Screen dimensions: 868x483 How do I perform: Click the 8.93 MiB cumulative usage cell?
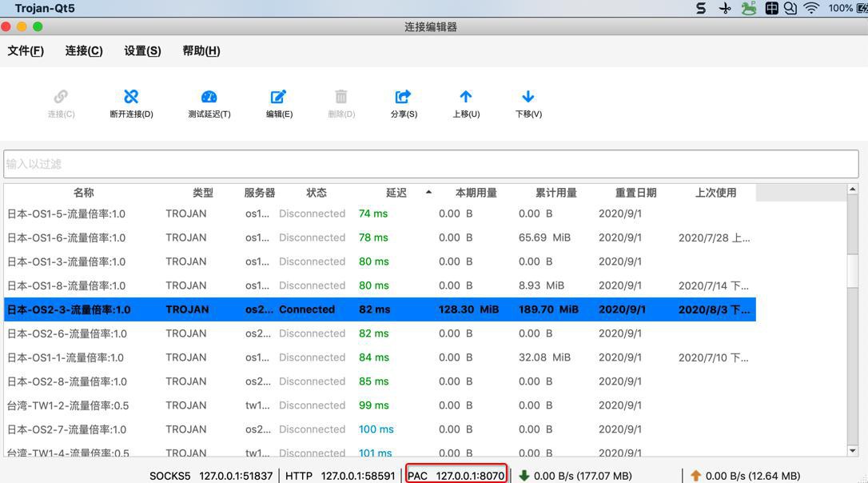[x=541, y=285]
